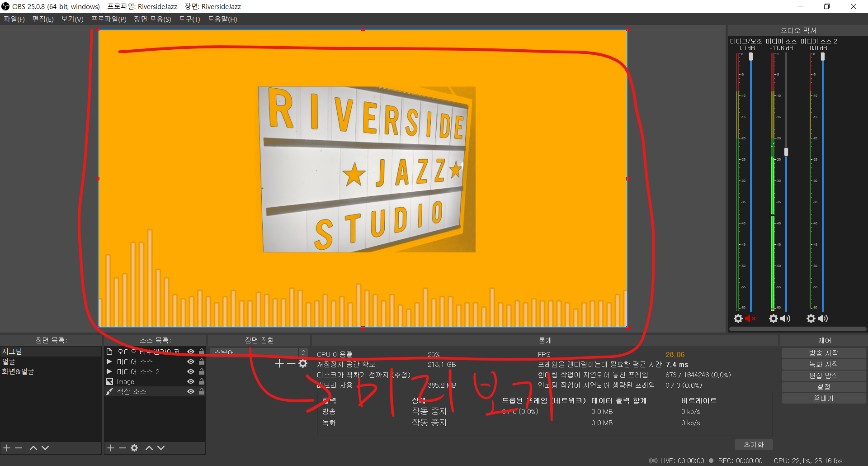Open settings gear for 미디어 소스 mixer channel
The image size is (868, 466).
774,319
